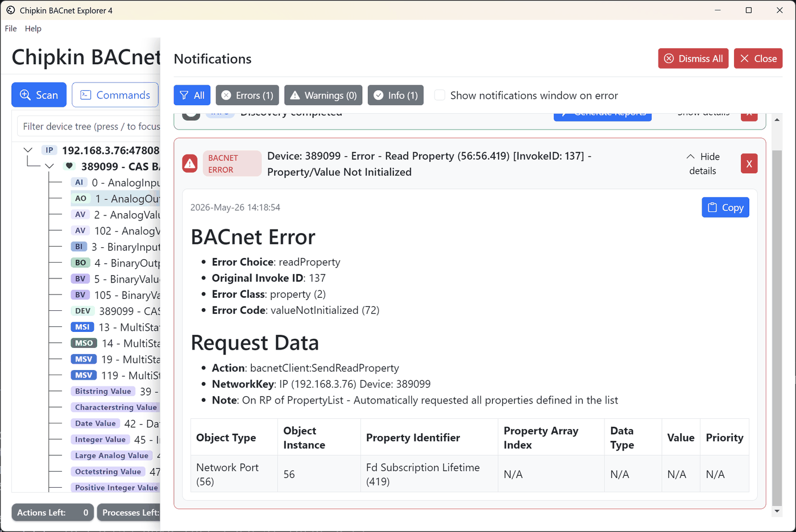Click the timestamp 2026-May-26 14:18:54
This screenshot has height=532, width=796.
[x=235, y=207]
